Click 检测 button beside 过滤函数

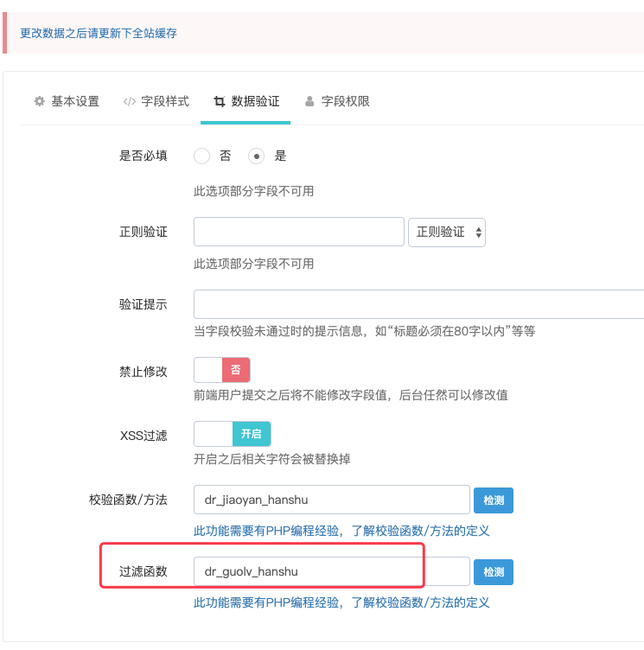(494, 572)
